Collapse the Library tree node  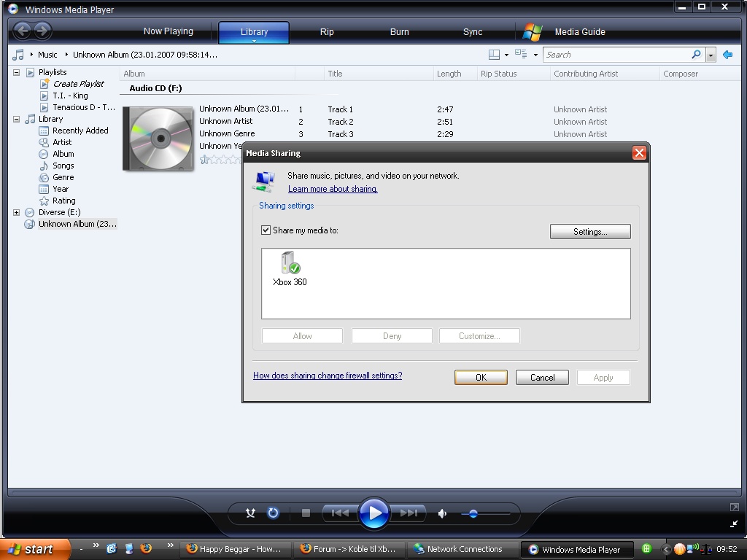16,119
